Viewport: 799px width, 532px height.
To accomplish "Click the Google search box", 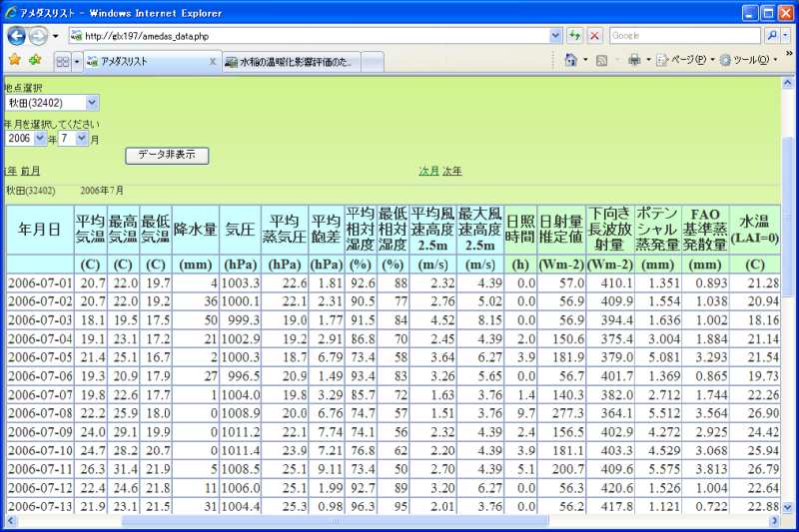I will click(x=685, y=36).
